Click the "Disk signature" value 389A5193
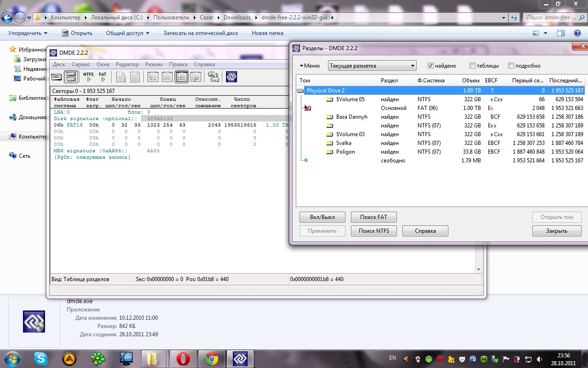588x368 pixels. pos(160,119)
